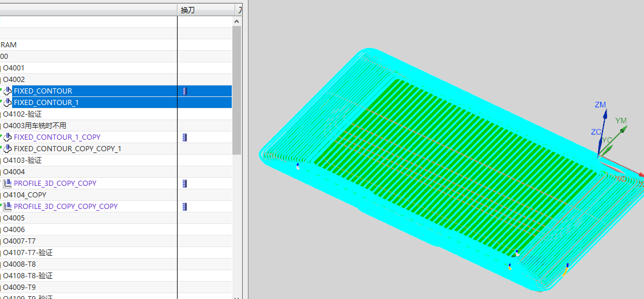
Task: Select program group O4003用车铣时不用
Action: 35,126
